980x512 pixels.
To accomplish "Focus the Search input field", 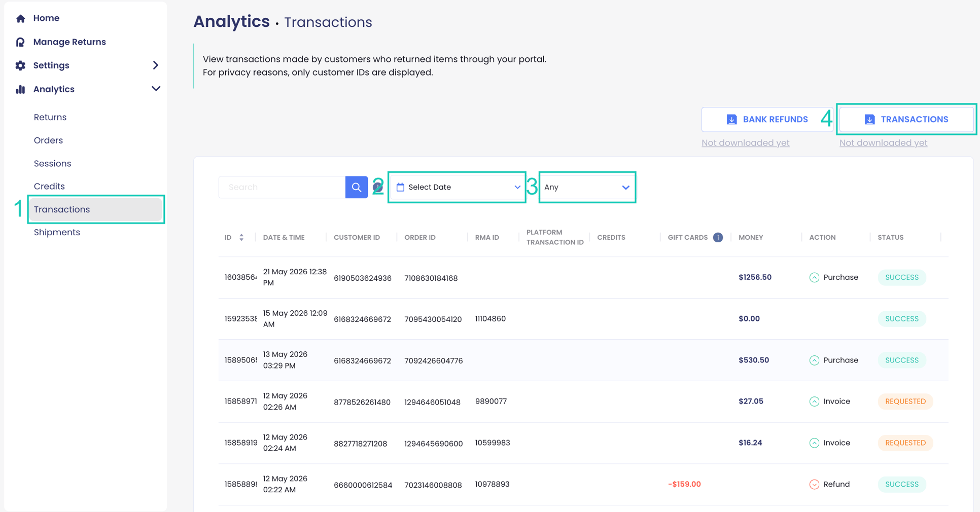I will pyautogui.click(x=282, y=187).
